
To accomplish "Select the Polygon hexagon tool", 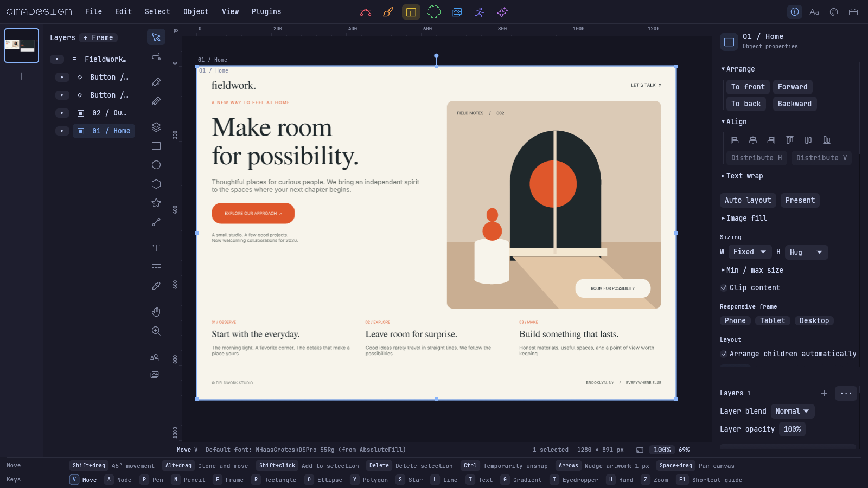I will pos(156,184).
